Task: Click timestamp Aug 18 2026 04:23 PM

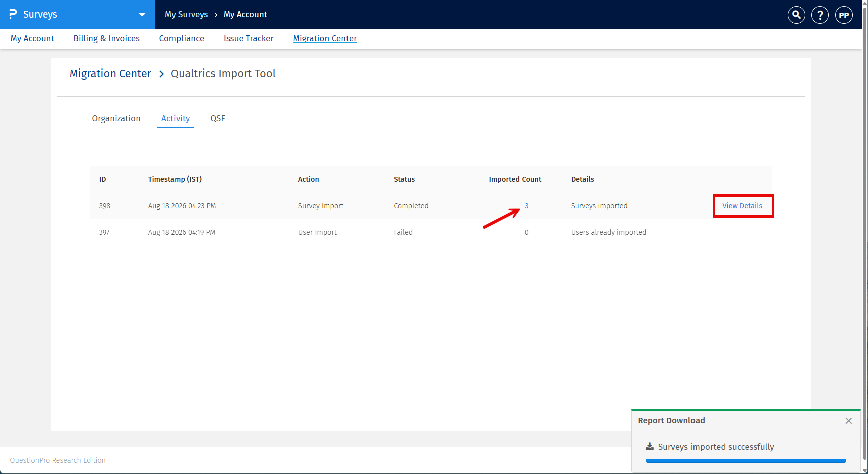Action: tap(182, 206)
